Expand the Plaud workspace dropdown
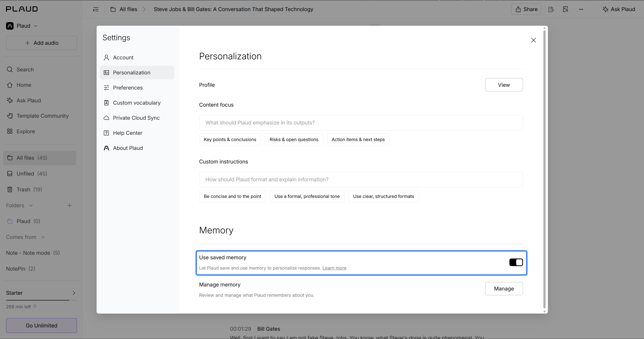 coord(36,26)
